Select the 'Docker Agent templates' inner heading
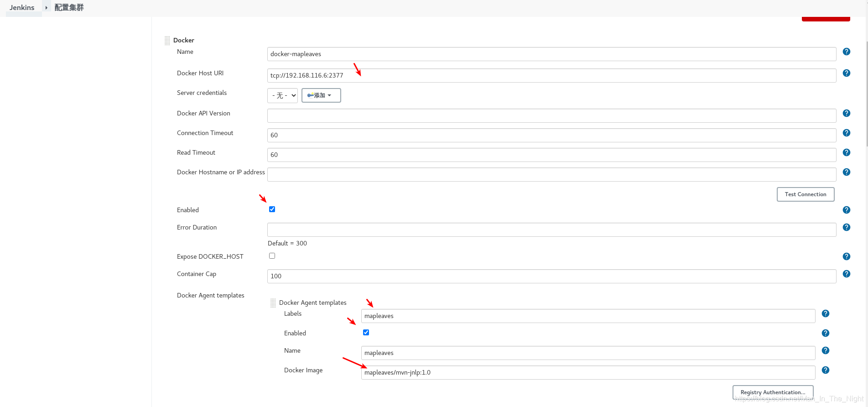Viewport: 868px width, 407px height. [x=313, y=303]
